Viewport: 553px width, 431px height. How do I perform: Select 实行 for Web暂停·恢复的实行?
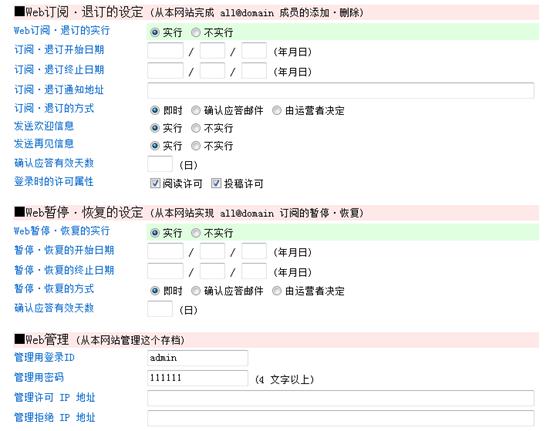[155, 233]
